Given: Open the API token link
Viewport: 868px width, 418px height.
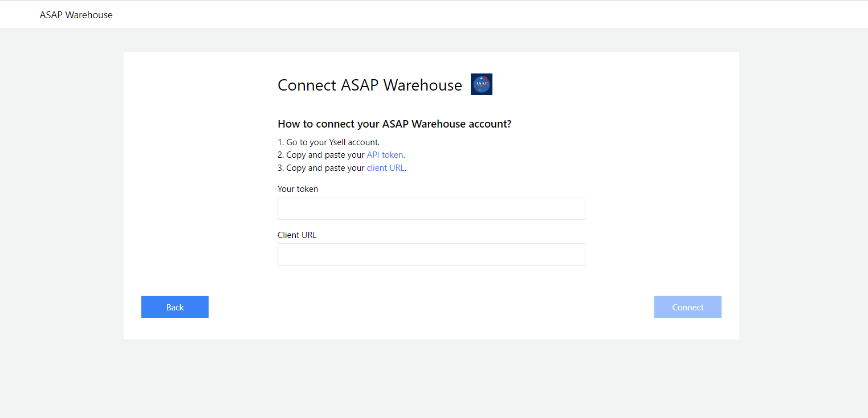Looking at the screenshot, I should click(x=385, y=155).
